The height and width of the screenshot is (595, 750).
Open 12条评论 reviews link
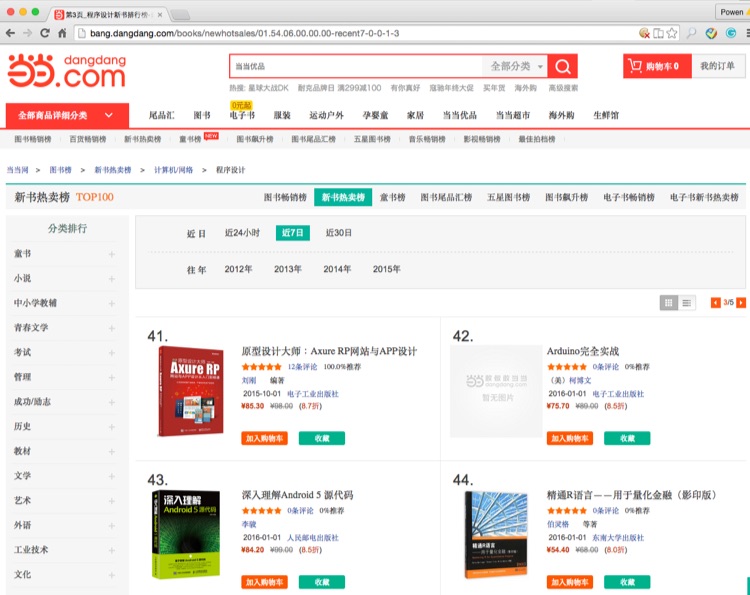(302, 367)
